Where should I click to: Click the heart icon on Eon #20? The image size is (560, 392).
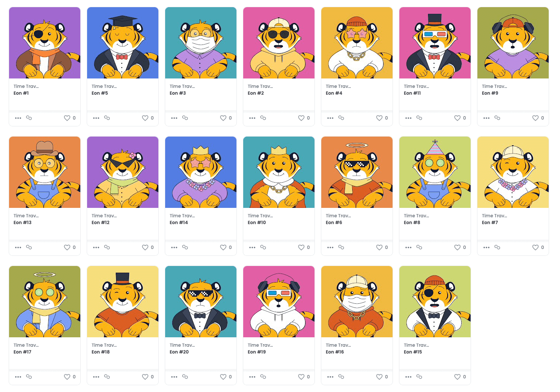223,377
